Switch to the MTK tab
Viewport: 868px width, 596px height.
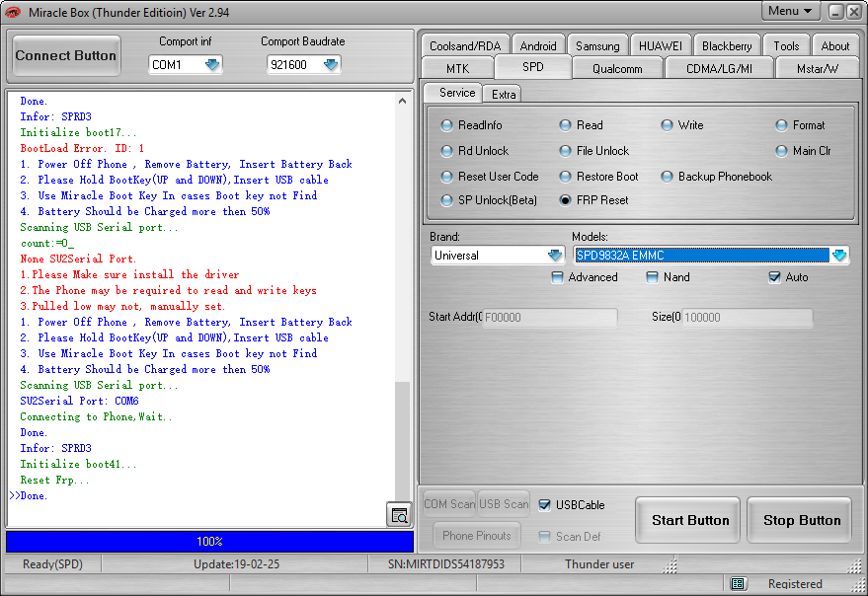(457, 69)
